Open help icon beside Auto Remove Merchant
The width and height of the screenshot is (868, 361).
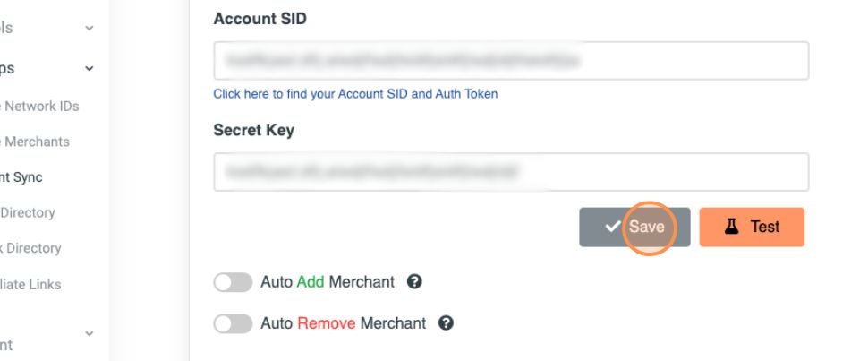click(x=446, y=323)
